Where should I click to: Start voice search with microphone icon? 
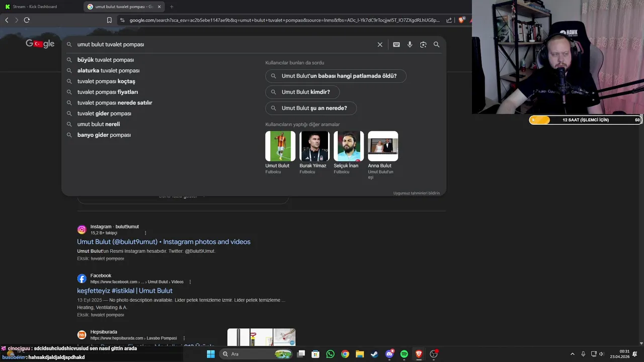click(410, 44)
